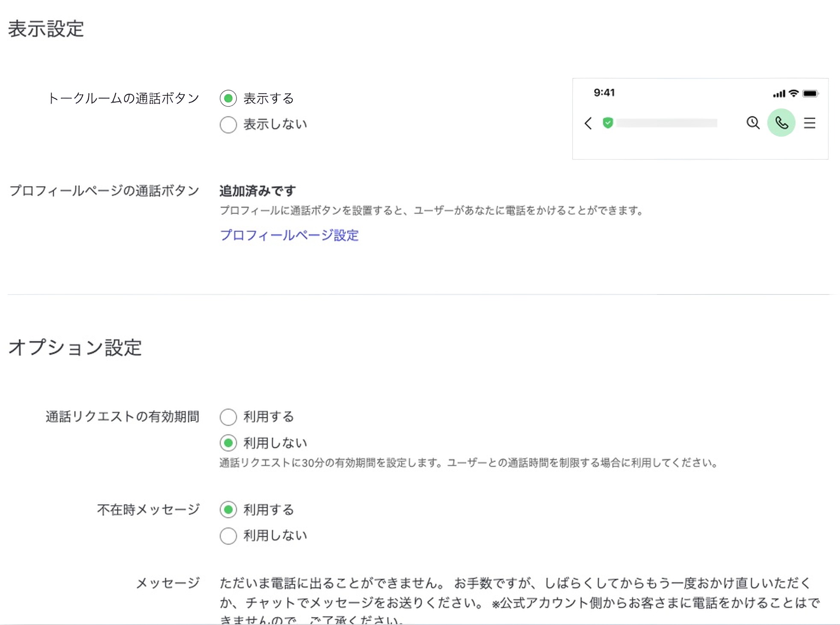This screenshot has height=625, width=840.
Task: Click the description プロフィールに通話ボタンを設置すると
Action: 432,210
